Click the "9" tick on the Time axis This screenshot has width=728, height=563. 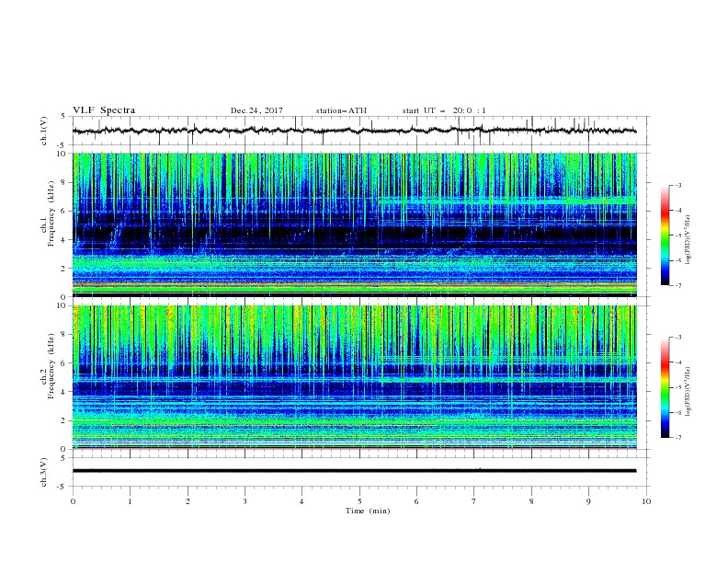point(588,501)
